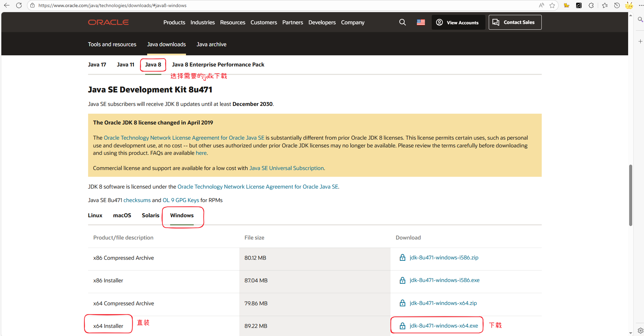Image resolution: width=644 pixels, height=336 pixels.
Task: Open the Resources menu
Action: click(x=233, y=22)
